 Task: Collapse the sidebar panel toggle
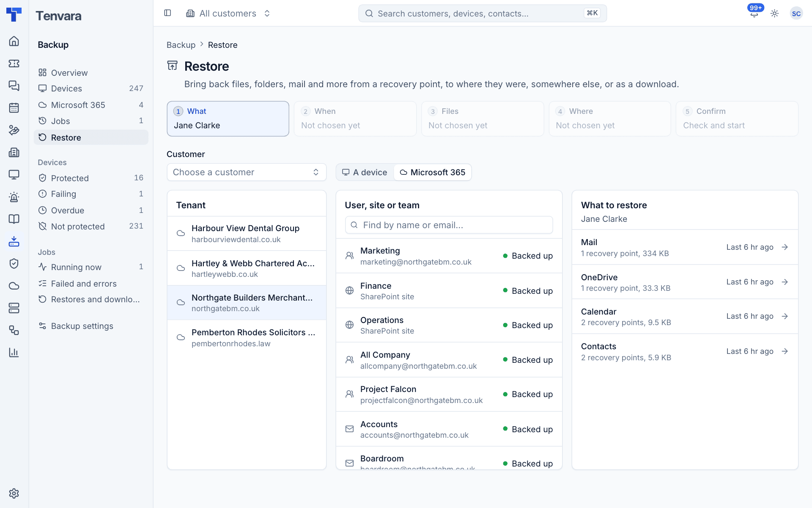click(x=167, y=13)
